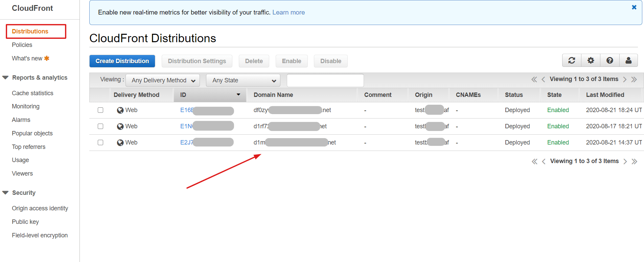
Task: Click the globe icon in E1N row
Action: (120, 126)
